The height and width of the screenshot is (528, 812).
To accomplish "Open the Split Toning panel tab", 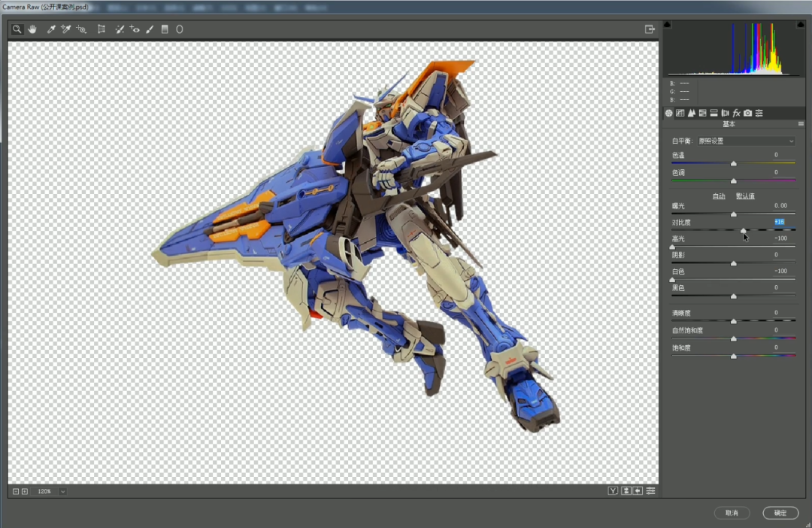I will point(714,113).
